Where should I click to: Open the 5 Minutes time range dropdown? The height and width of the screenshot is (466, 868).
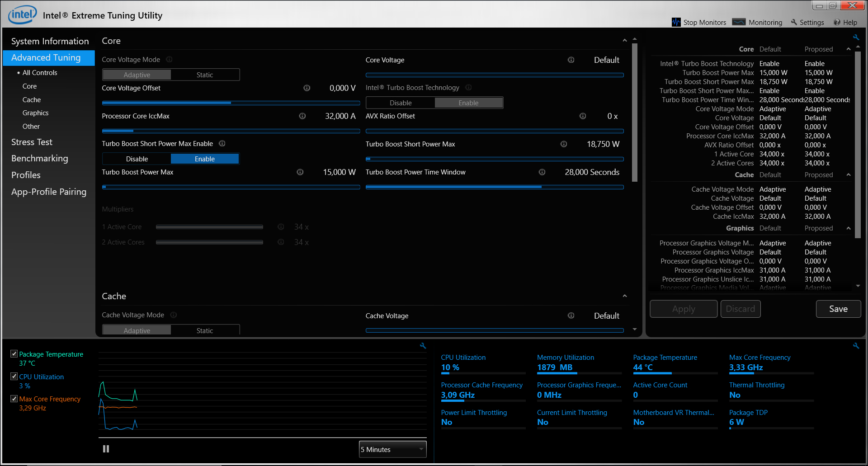[x=392, y=449]
